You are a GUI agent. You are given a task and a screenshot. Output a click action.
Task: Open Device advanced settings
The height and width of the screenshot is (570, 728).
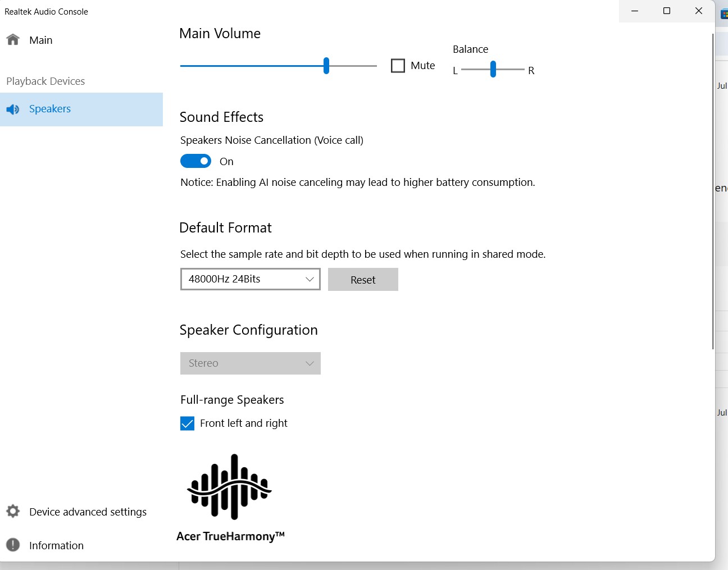(x=81, y=512)
